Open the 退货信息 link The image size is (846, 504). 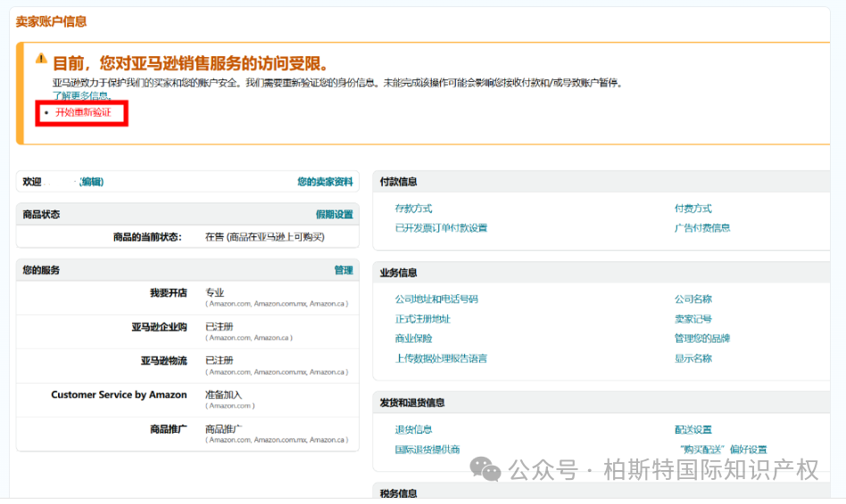(413, 430)
